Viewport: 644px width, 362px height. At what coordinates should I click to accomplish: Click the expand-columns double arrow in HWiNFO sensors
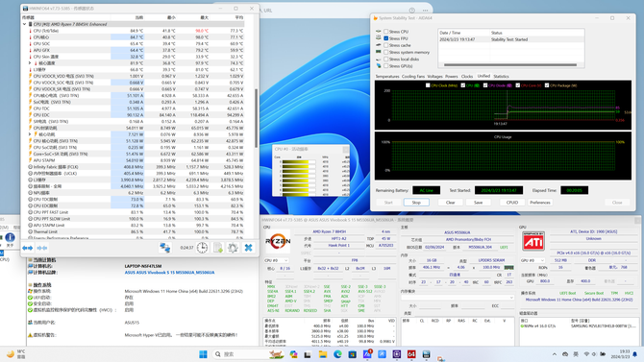[x=28, y=248]
